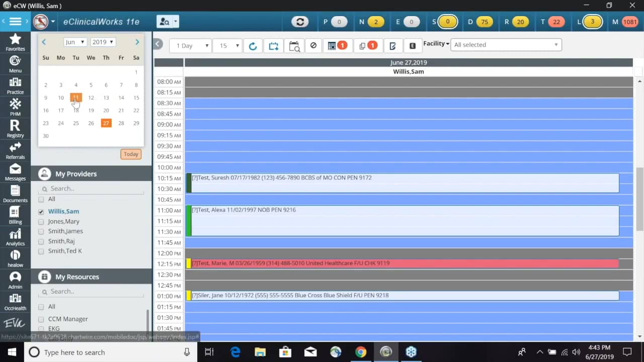644x362 pixels.
Task: Open the 15 minute interval dropdown
Action: pos(227,46)
